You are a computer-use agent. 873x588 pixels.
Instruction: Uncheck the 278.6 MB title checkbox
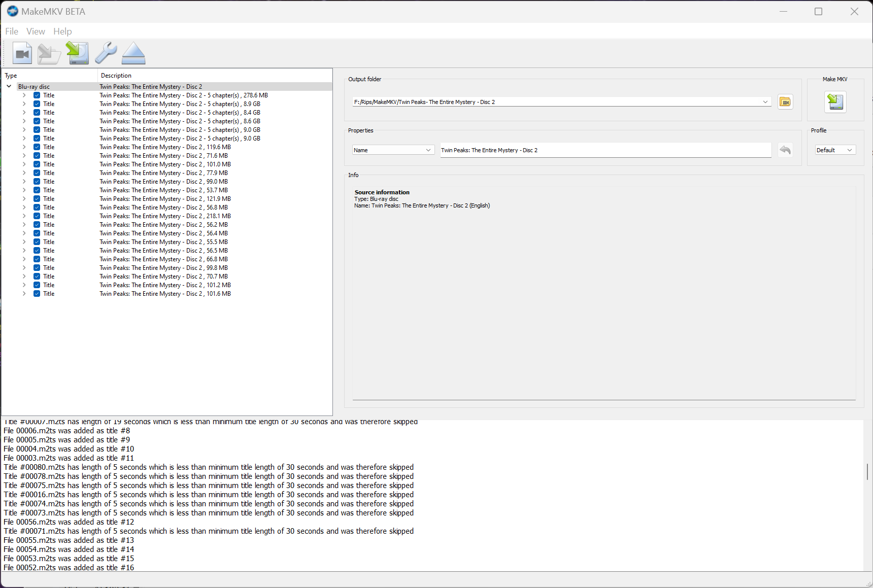pyautogui.click(x=37, y=95)
